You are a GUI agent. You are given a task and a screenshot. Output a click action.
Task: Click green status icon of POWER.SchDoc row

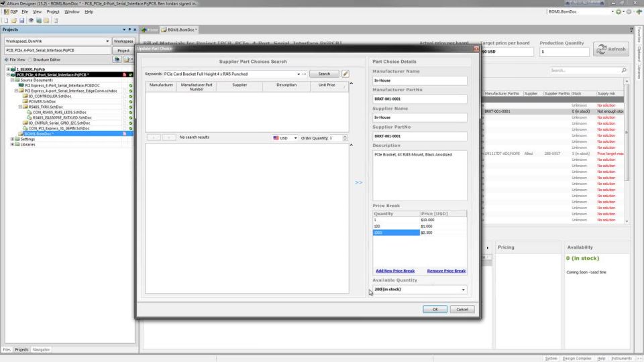tap(131, 102)
